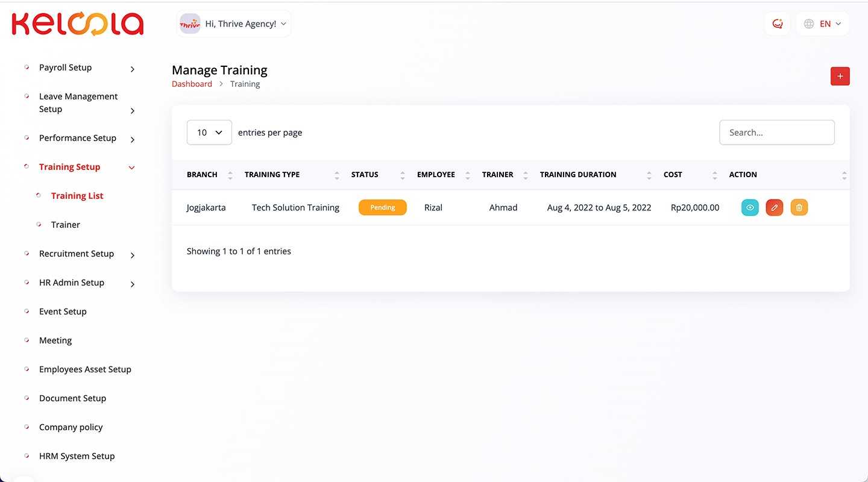Click the red pencil edit icon

pyautogui.click(x=775, y=207)
